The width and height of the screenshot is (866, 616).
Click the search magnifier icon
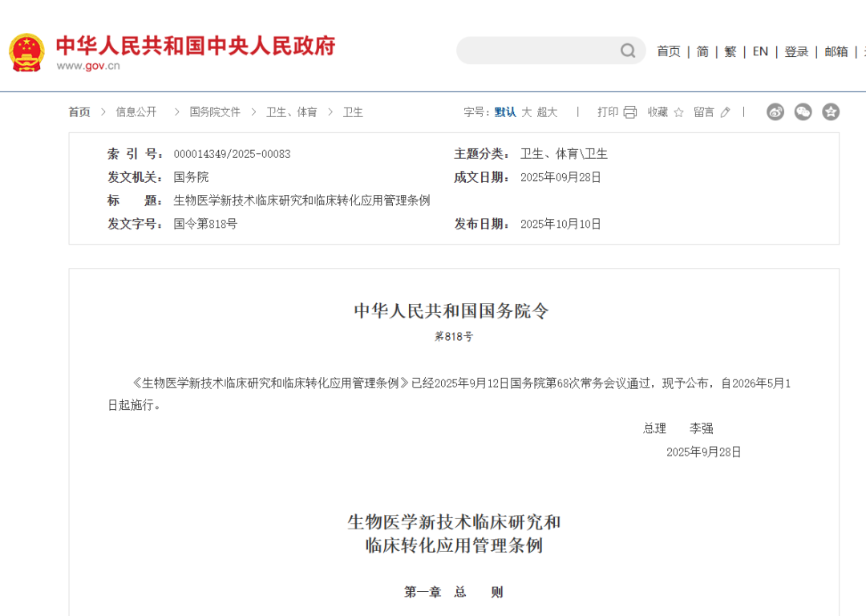click(628, 51)
